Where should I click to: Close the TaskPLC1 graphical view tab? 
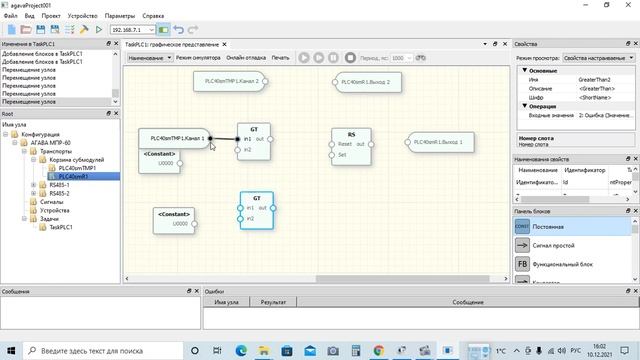(x=224, y=44)
